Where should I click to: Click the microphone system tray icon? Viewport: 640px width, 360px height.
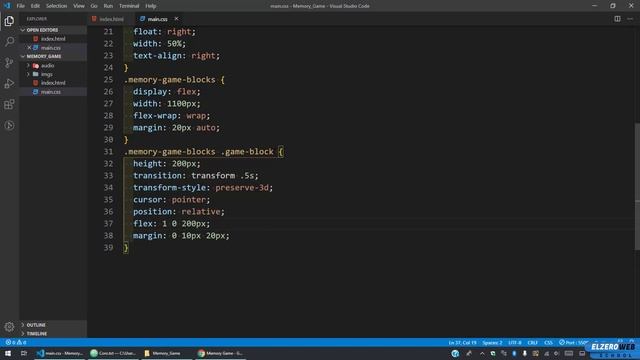point(524,353)
